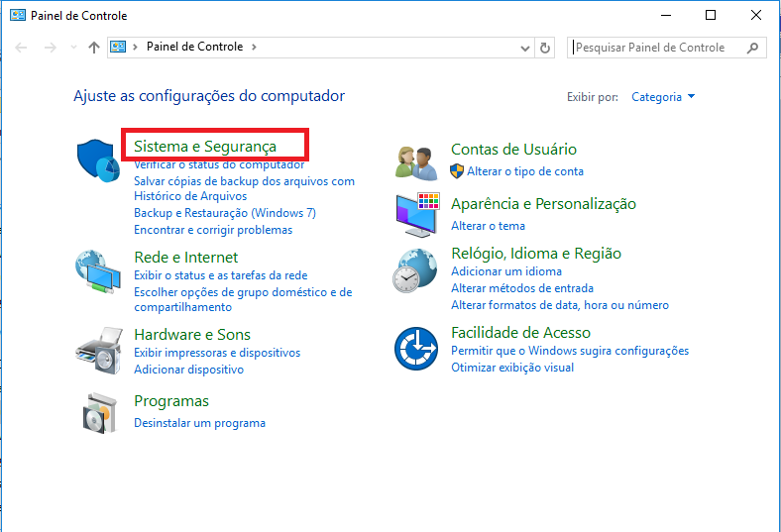Click Alterar métodos de entrada
Screen dimensions: 781x532
pyautogui.click(x=522, y=288)
